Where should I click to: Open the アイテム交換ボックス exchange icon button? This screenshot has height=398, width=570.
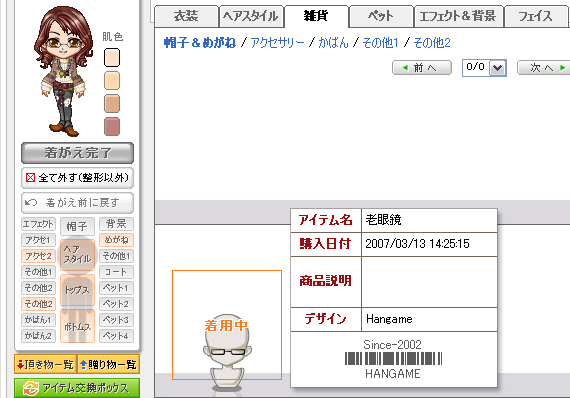point(77,388)
